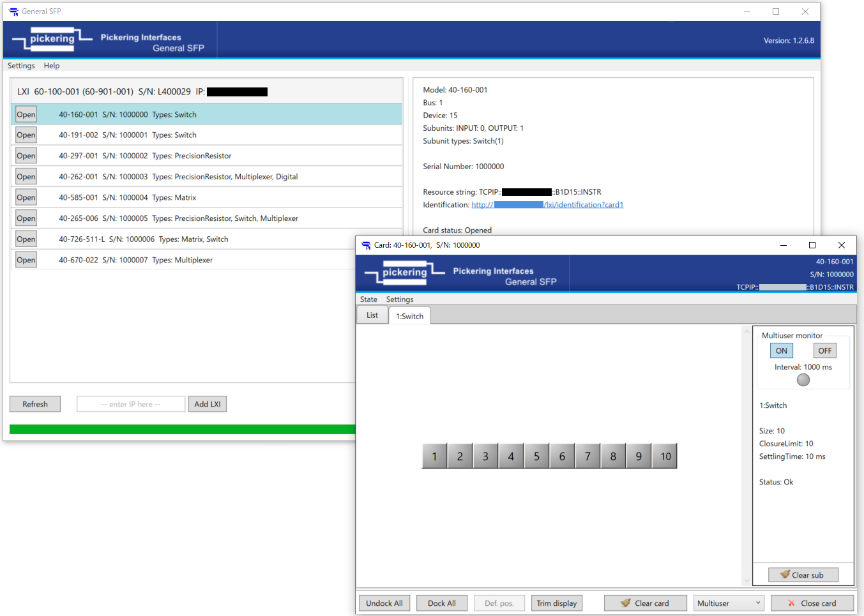864x616 pixels.
Task: Click the Multiuser monitor status indicator
Action: 803,380
